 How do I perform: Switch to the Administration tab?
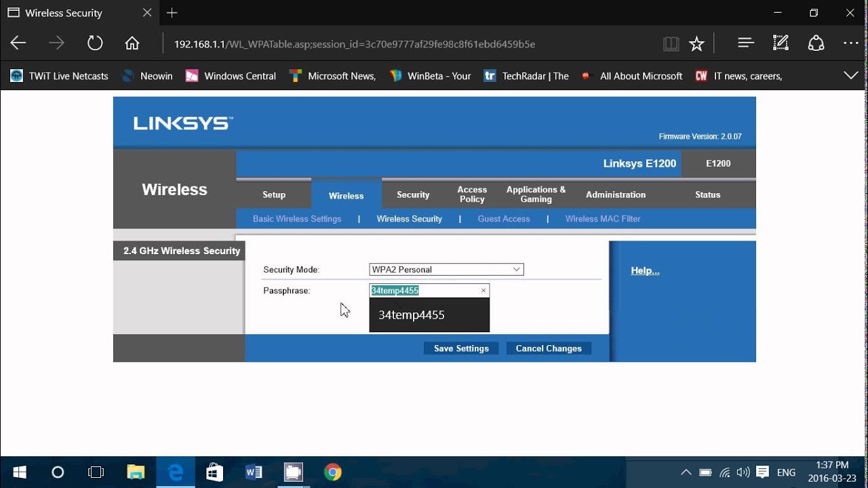coord(616,195)
